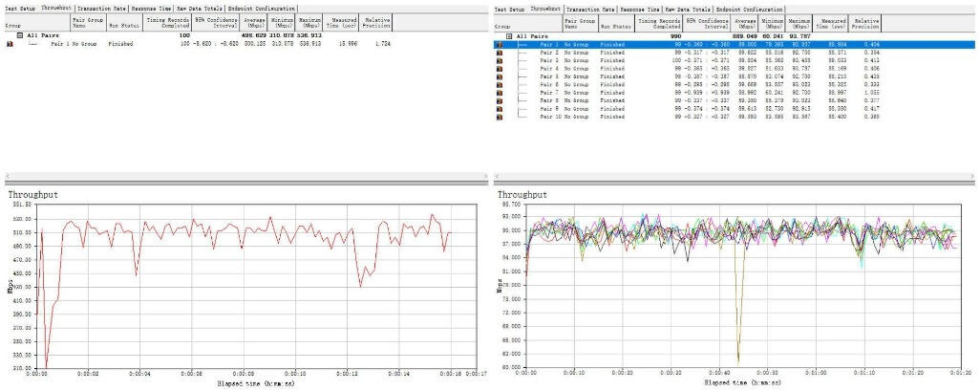Screen dimensions: 980x391
Task: Select "Pair 1" row text in left window
Action: [59, 44]
